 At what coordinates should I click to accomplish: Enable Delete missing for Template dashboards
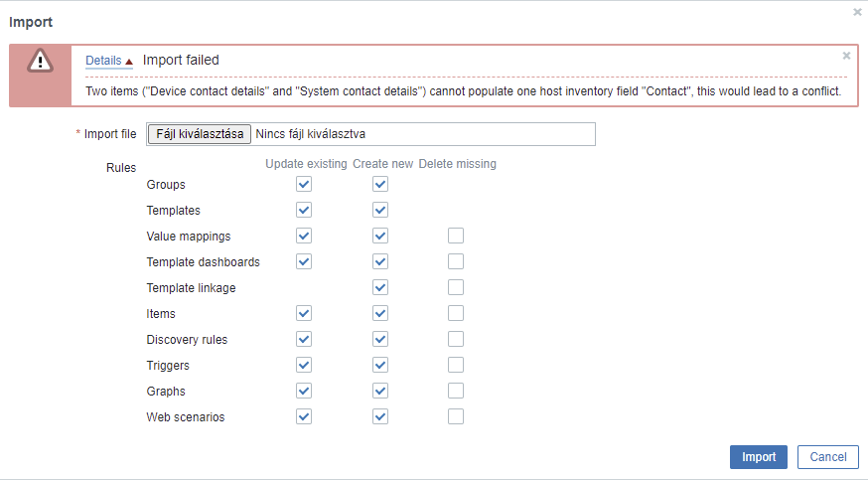point(456,261)
